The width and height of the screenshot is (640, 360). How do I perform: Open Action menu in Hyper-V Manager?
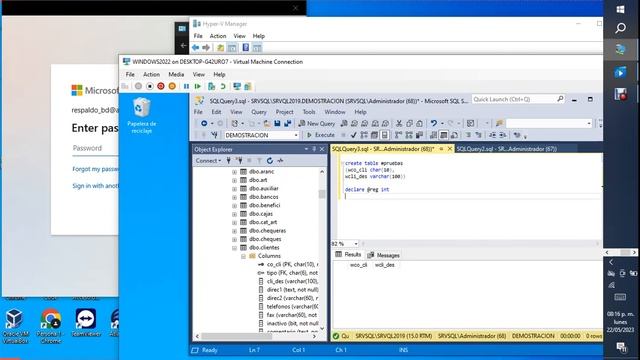click(x=218, y=36)
